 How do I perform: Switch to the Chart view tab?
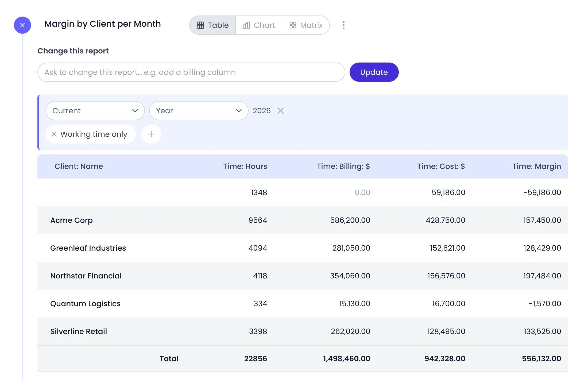pyautogui.click(x=259, y=25)
